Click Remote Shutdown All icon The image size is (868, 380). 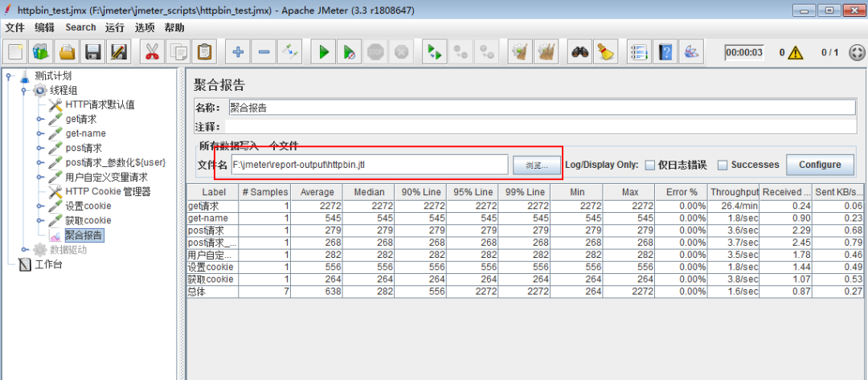pos(486,52)
